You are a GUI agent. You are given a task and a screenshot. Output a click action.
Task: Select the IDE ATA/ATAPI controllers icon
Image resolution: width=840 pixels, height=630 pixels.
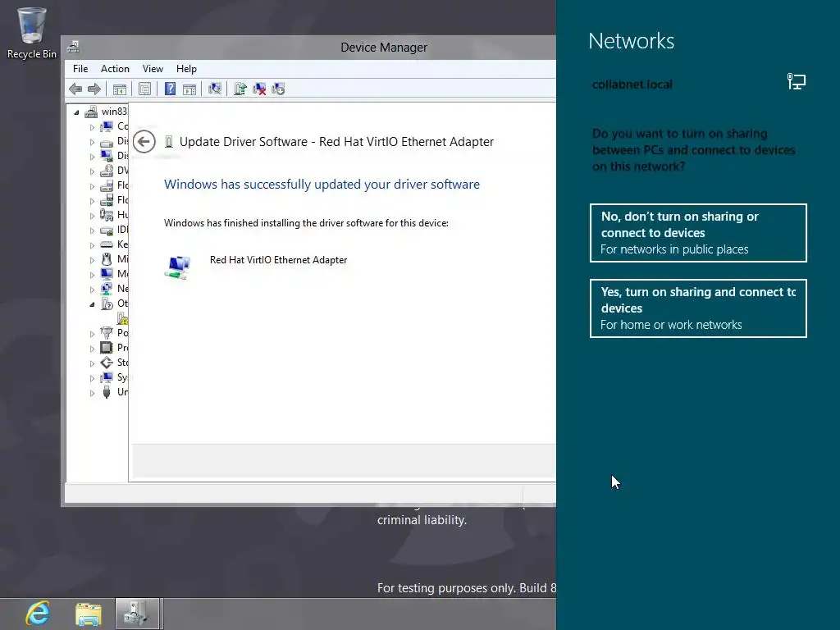pos(107,230)
